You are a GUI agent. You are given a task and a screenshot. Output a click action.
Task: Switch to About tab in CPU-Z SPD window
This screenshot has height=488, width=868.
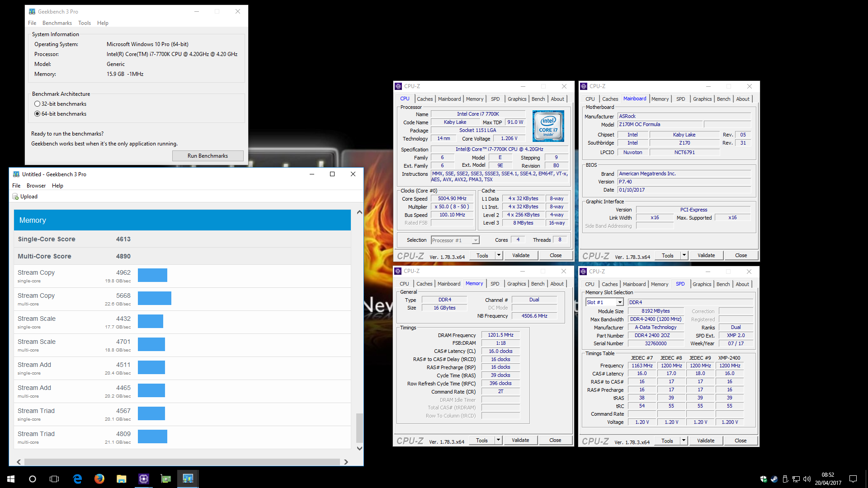[742, 284]
